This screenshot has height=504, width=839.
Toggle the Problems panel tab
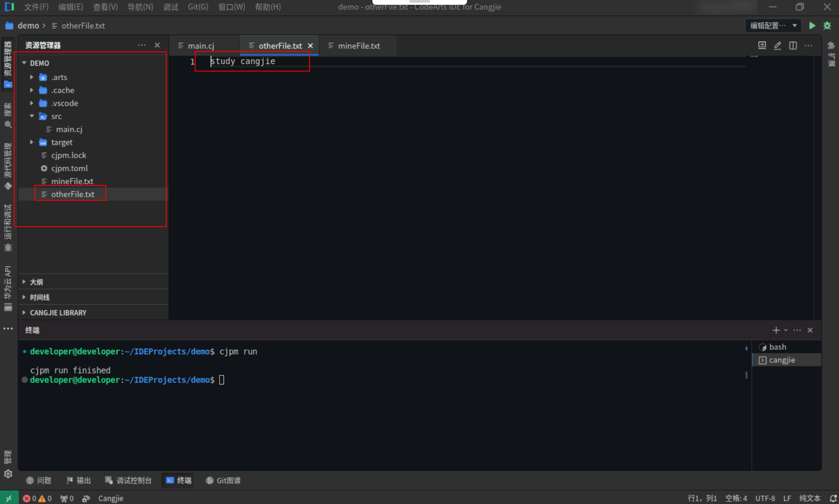[39, 480]
